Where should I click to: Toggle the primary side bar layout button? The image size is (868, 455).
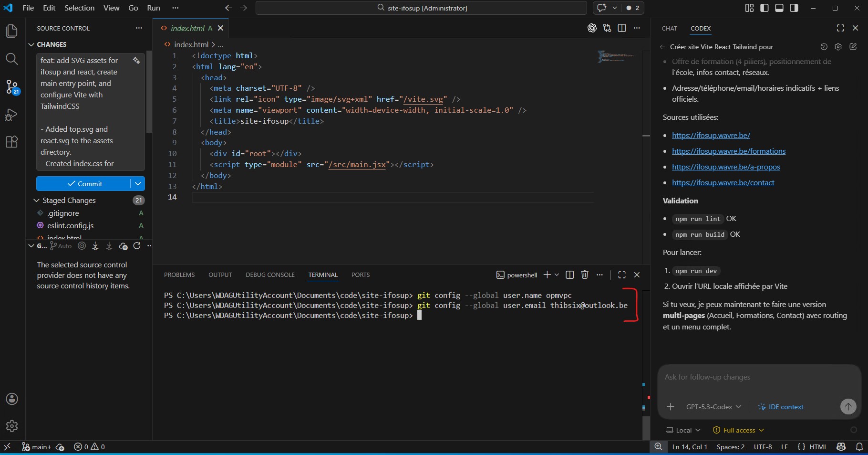[x=765, y=8]
